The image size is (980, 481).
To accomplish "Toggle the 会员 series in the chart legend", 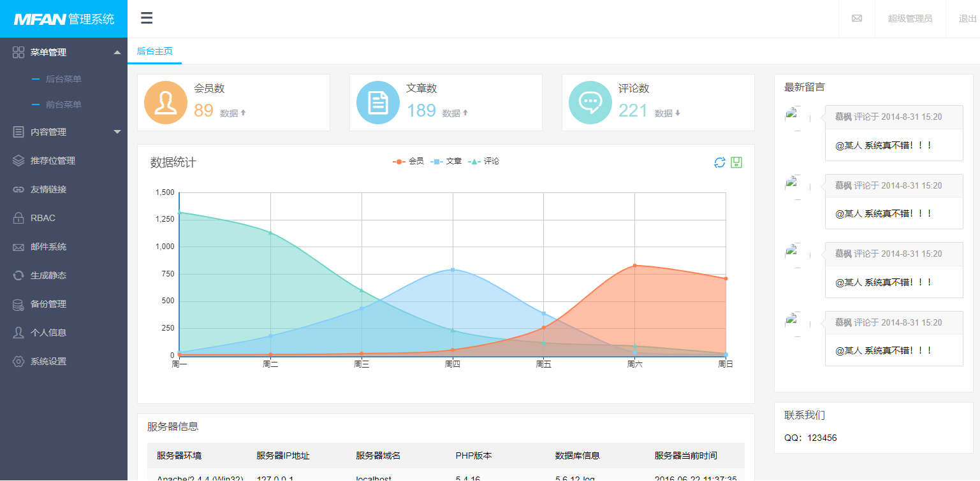I will click(411, 161).
